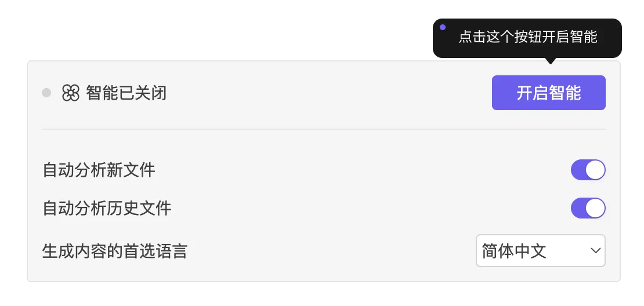644x306 pixels.
Task: Click the 智能已关闭 status text
Action: (126, 93)
